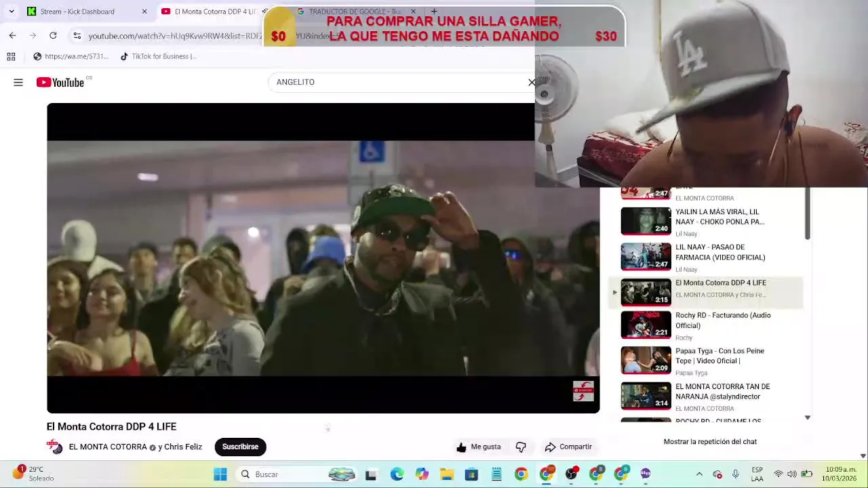Play YAILIN LA MÁS VIRAL playlist thumbnail
Image resolution: width=868 pixels, height=488 pixels.
click(x=646, y=221)
